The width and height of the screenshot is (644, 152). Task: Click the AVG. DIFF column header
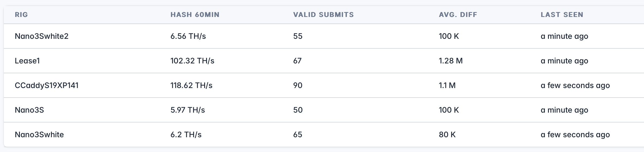(458, 15)
